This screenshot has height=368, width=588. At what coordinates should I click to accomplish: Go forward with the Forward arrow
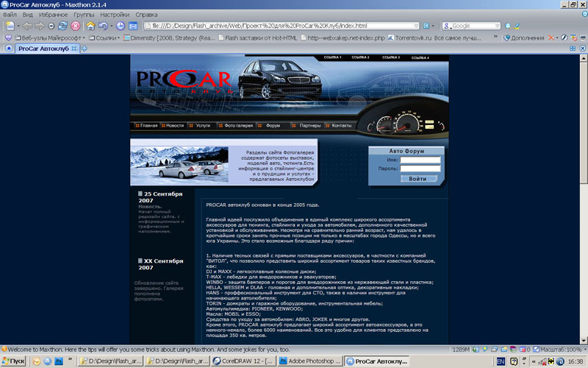click(40, 26)
